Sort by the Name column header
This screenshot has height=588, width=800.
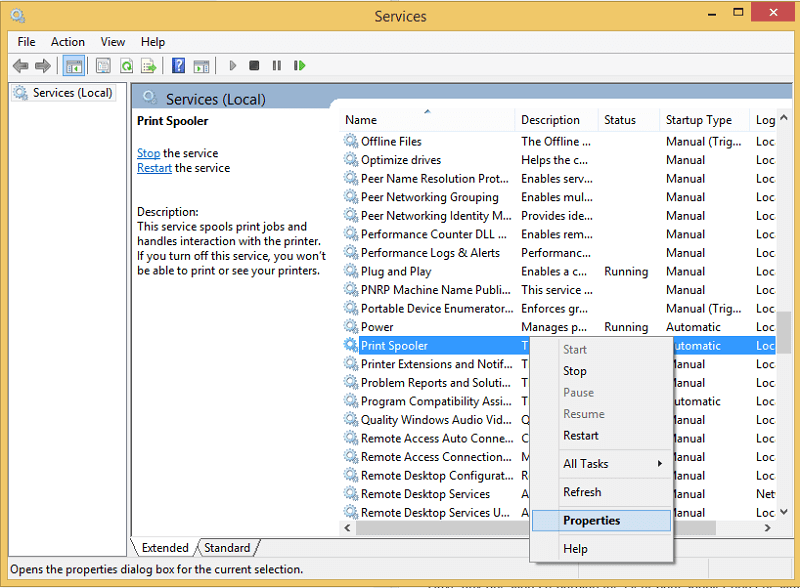(x=428, y=120)
